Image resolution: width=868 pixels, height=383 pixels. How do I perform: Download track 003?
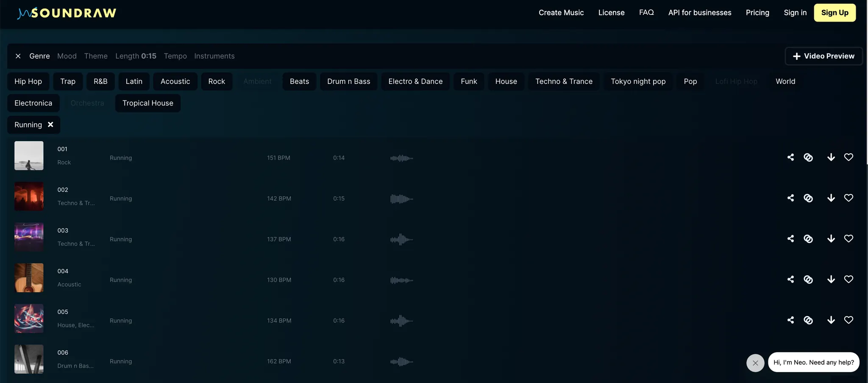[x=831, y=239]
